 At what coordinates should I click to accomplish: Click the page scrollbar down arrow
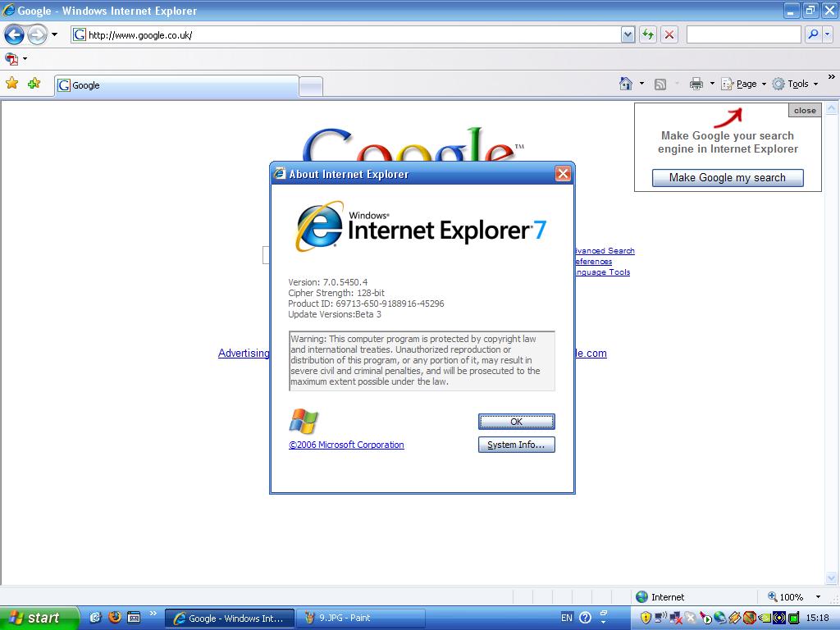(832, 578)
